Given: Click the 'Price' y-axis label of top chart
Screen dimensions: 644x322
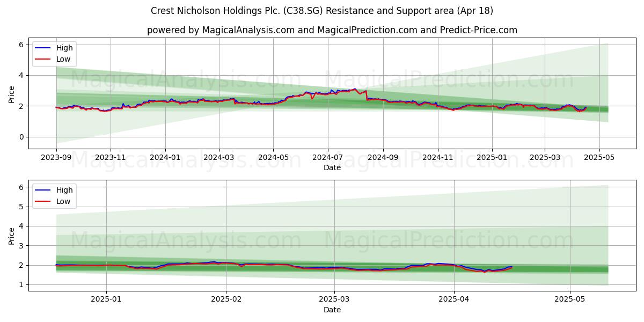Looking at the screenshot, I should 12,94.
